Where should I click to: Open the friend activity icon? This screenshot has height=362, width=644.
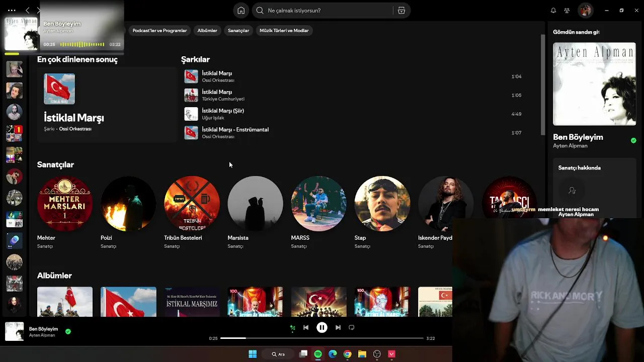pos(567,11)
